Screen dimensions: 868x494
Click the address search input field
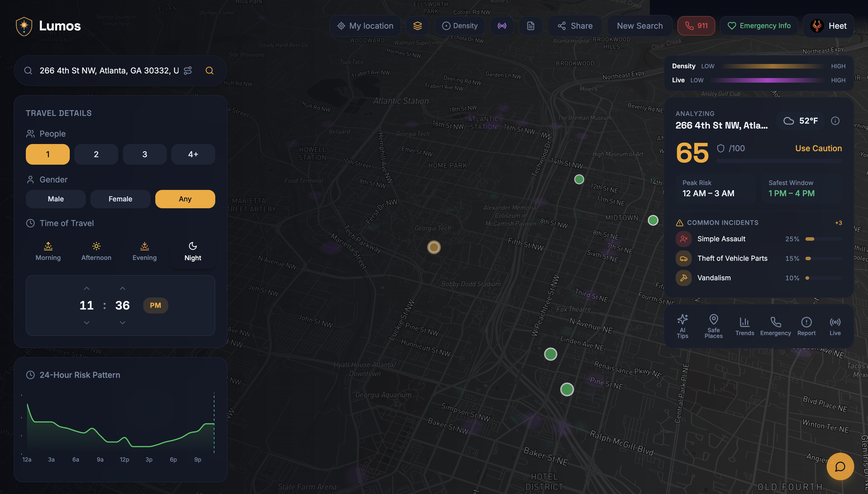pyautogui.click(x=108, y=71)
